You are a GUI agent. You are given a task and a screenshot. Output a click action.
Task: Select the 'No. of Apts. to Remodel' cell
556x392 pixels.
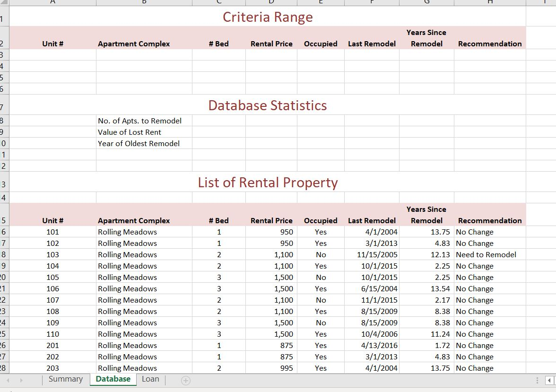pyautogui.click(x=139, y=121)
